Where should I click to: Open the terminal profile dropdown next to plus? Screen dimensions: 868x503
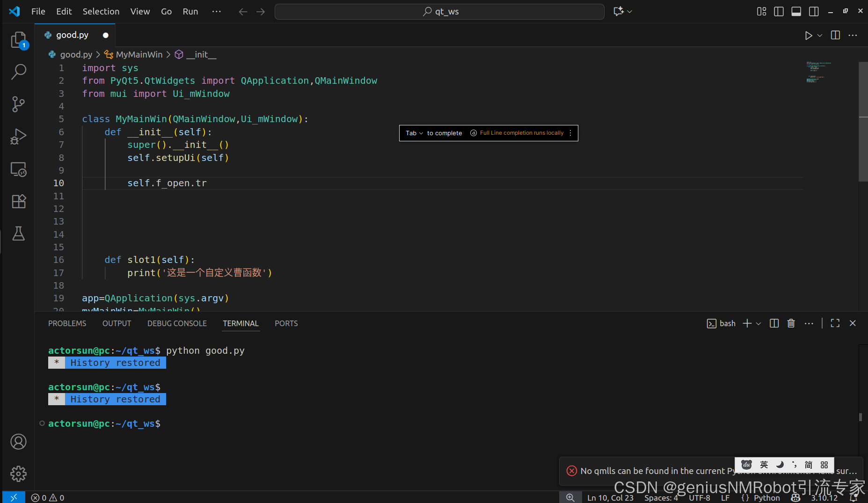[758, 323]
